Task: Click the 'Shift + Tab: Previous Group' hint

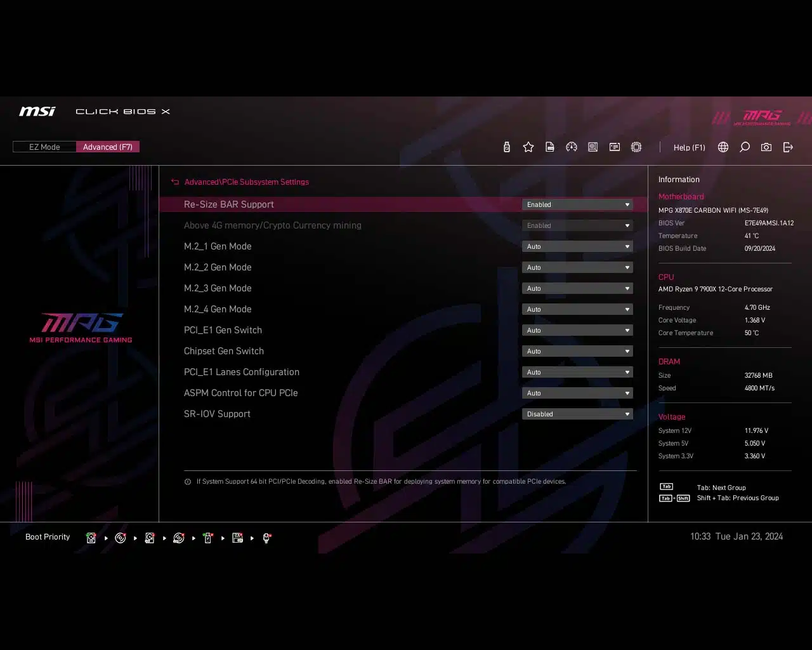Action: pos(738,498)
